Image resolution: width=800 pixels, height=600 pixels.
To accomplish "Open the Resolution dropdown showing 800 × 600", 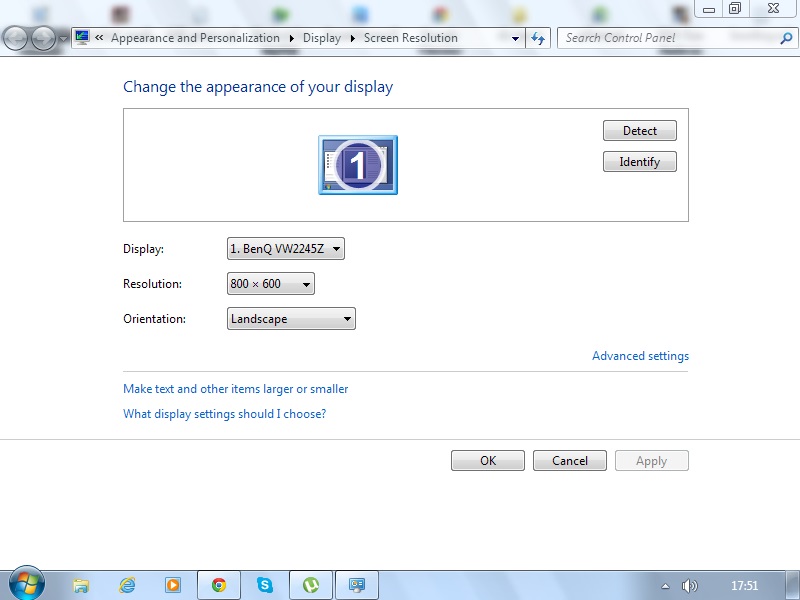I will point(270,284).
